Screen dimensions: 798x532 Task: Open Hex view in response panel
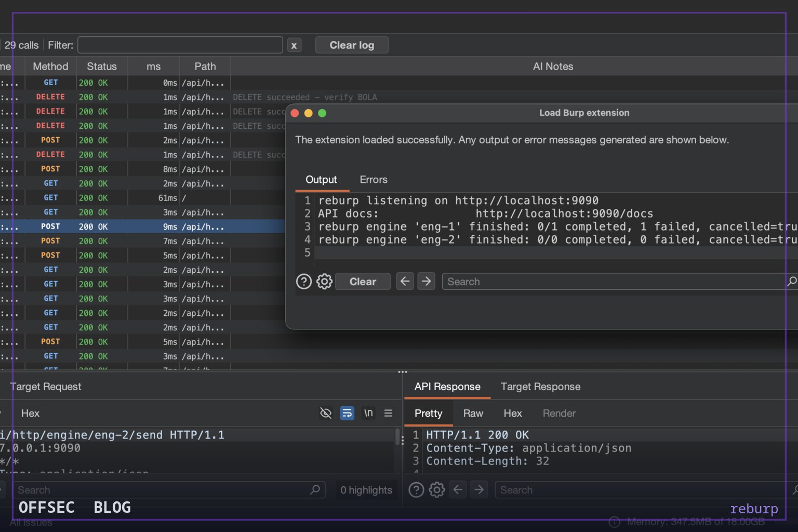[513, 414]
